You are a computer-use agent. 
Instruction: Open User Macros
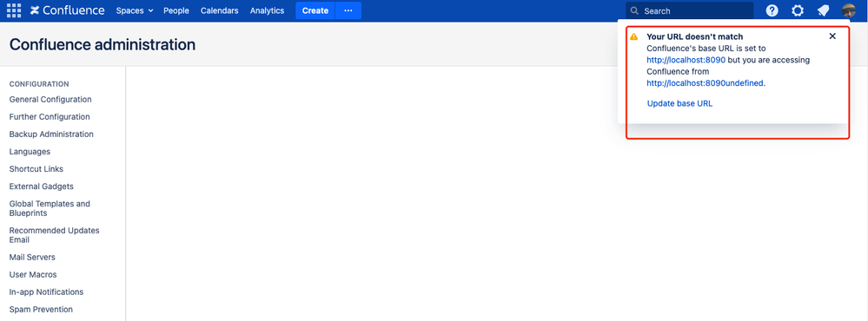(33, 275)
